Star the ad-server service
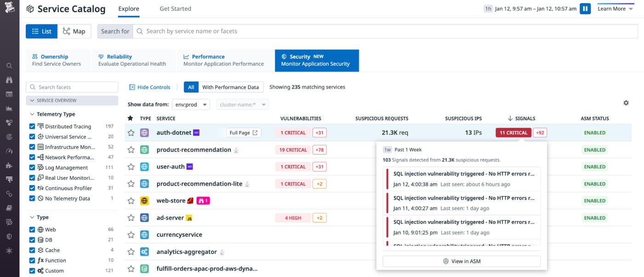Screen dimensions: 644x277 [131, 218]
